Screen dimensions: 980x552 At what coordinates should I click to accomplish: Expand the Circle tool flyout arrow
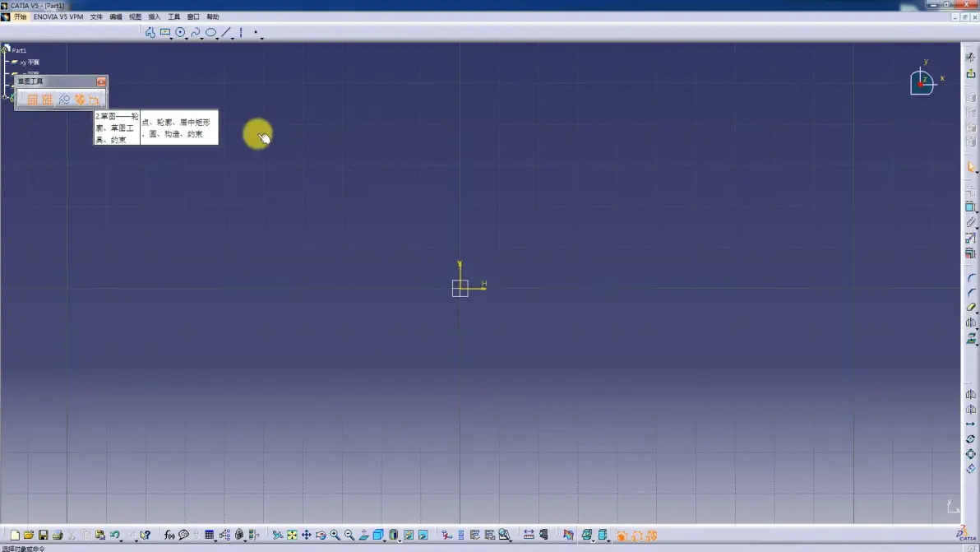coord(187,38)
